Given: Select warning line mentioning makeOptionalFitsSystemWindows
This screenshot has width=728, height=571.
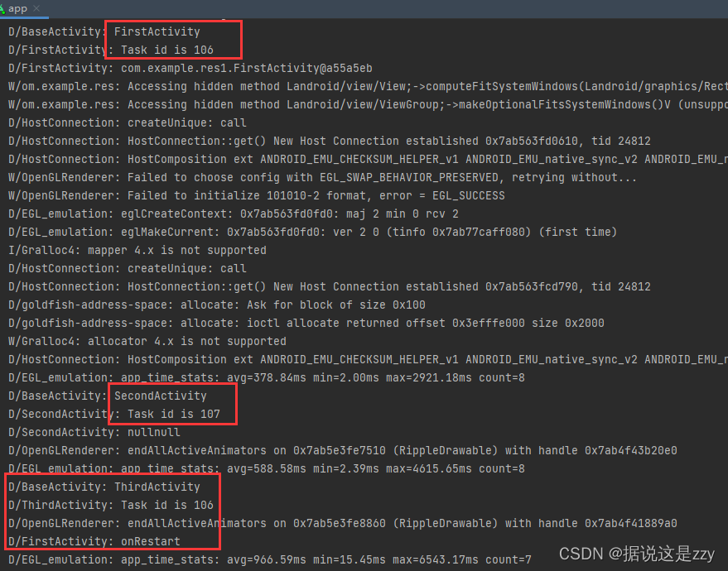Looking at the screenshot, I should point(369,104).
